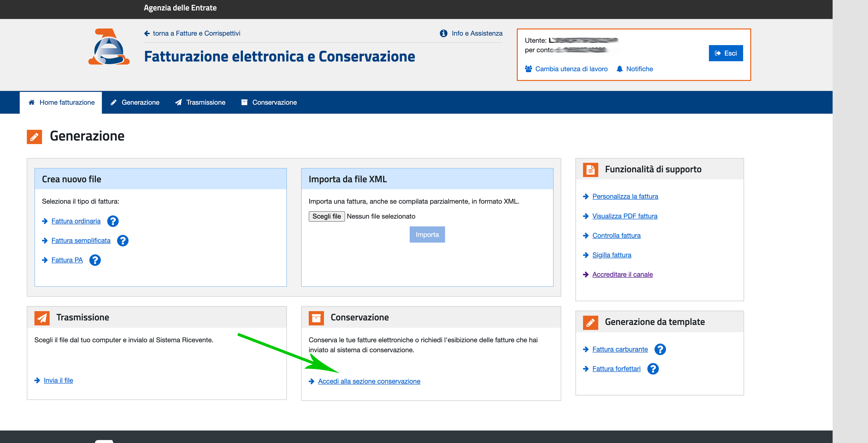Click the help icon beside Fattura forfettari
This screenshot has height=443, width=868.
(x=653, y=369)
